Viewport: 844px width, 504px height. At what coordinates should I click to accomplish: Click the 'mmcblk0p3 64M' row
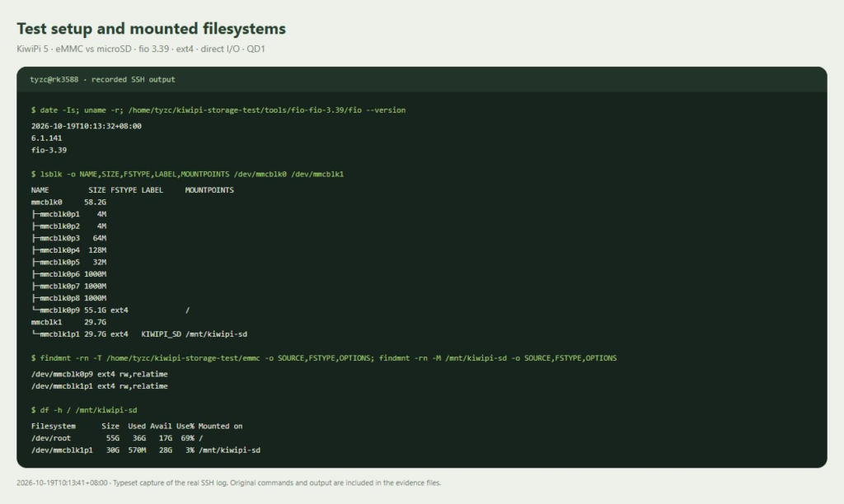pos(68,238)
